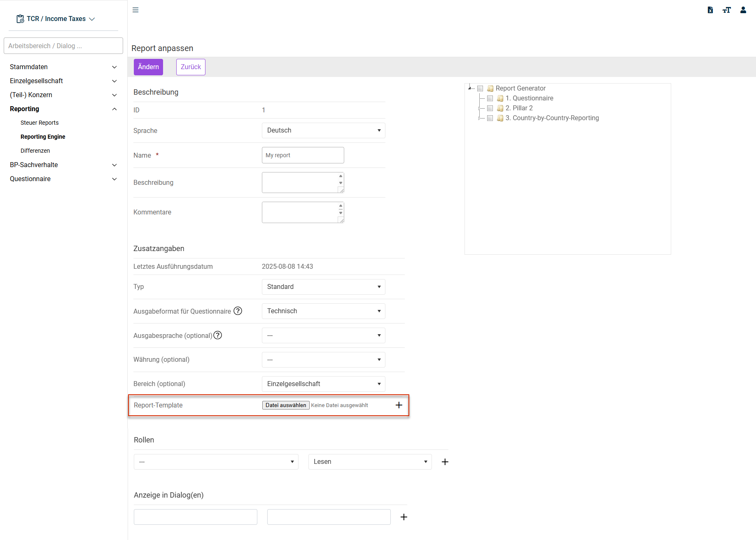The image size is (756, 540).
Task: Click the Beschreibung textarea scroll-down arrow
Action: pyautogui.click(x=341, y=183)
